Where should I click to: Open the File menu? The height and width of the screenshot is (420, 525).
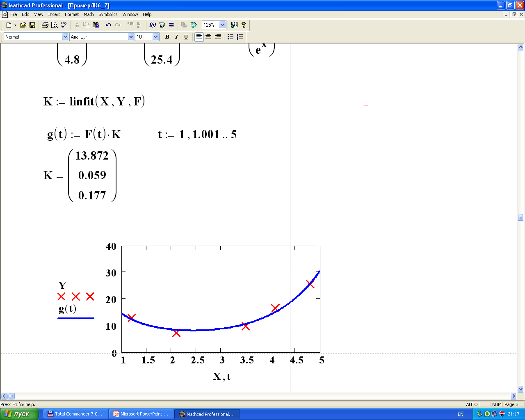point(14,14)
